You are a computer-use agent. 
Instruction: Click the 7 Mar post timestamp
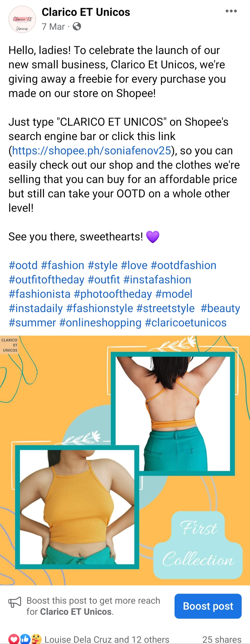coord(53,26)
